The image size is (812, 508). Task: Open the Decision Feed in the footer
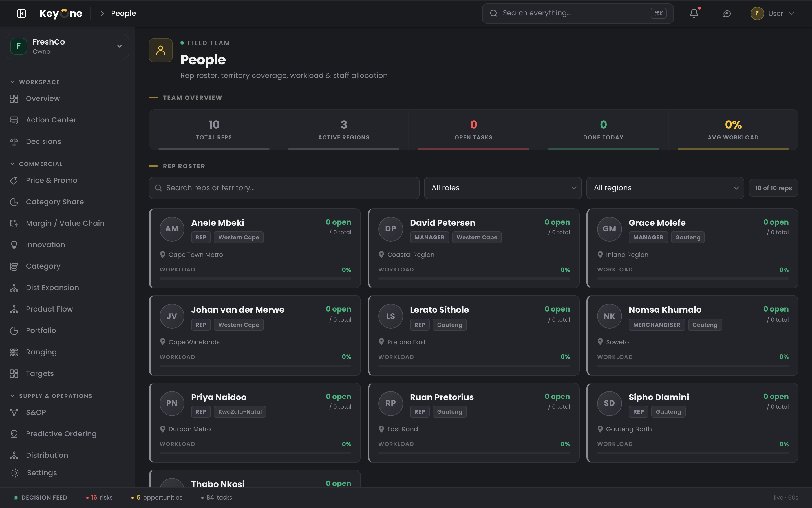tap(41, 497)
